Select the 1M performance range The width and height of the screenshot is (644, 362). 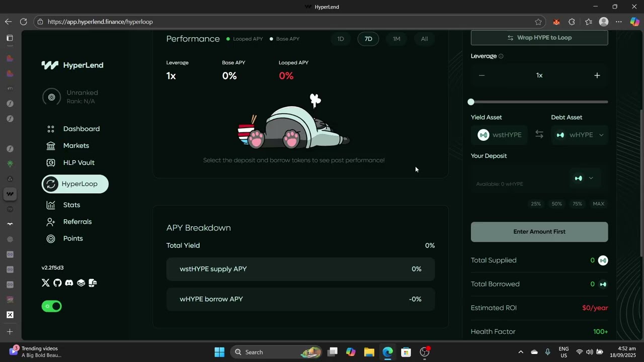[396, 39]
